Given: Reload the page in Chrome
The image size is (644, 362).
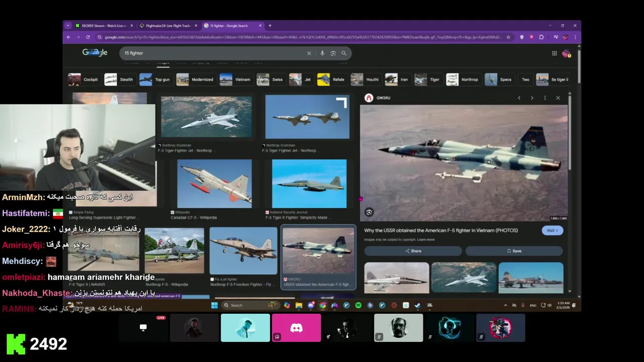Looking at the screenshot, I should coord(88,37).
